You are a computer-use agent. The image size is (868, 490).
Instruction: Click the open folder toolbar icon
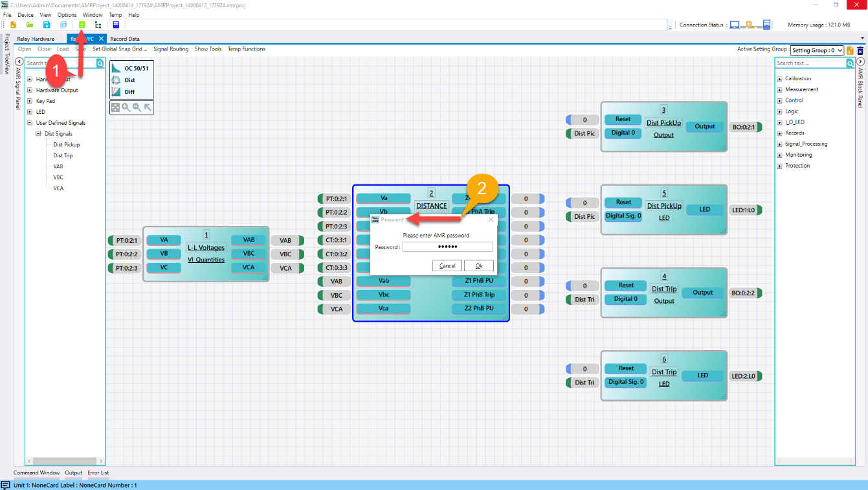pos(30,25)
